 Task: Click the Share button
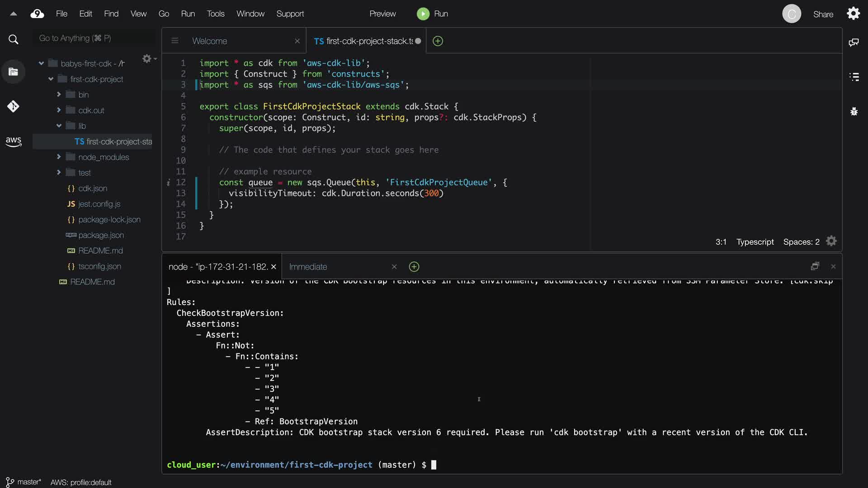(823, 14)
